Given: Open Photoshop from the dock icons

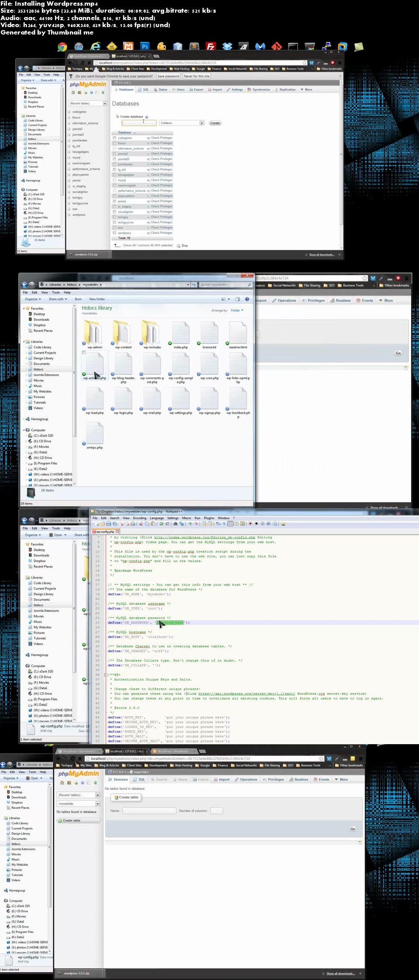Looking at the screenshot, I should [145, 46].
